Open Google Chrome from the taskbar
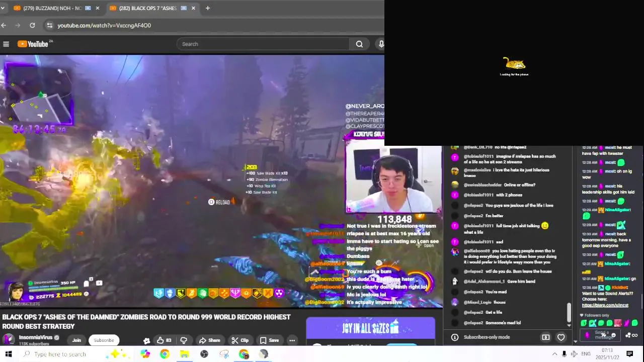The width and height of the screenshot is (644, 362). [x=165, y=354]
